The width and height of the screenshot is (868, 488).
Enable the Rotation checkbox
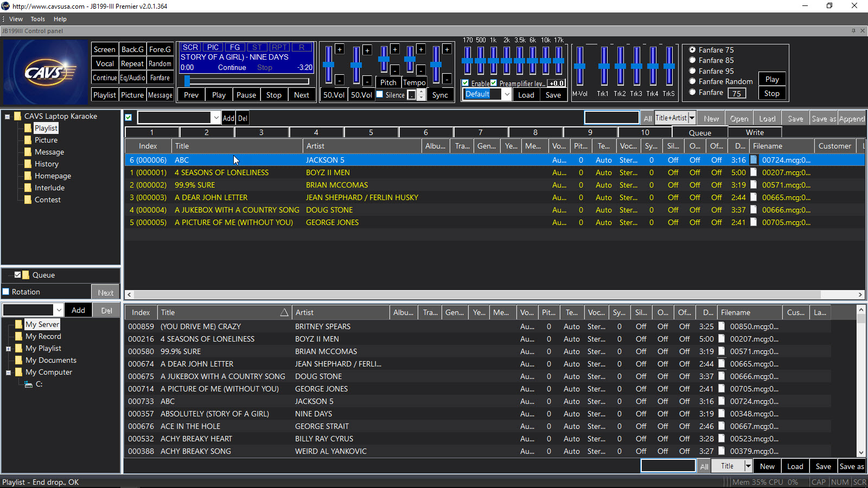[6, 292]
